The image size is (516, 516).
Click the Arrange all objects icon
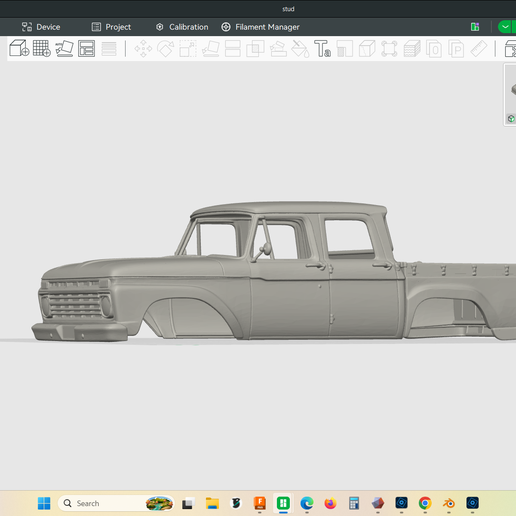pyautogui.click(x=87, y=49)
